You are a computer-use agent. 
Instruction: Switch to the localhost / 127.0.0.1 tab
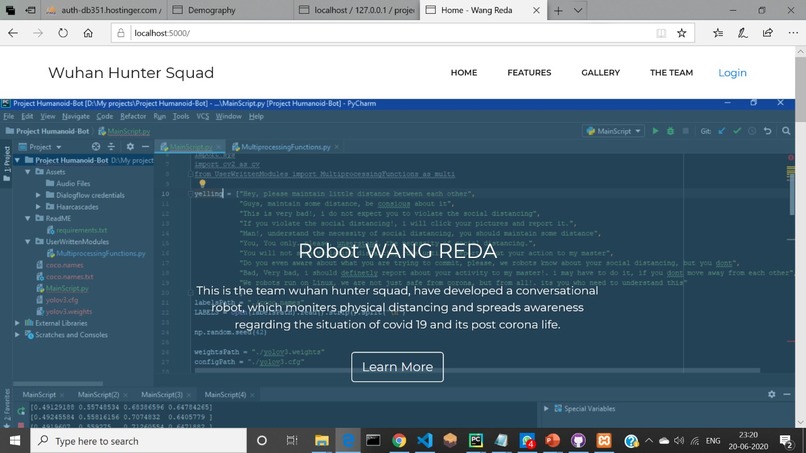click(357, 10)
